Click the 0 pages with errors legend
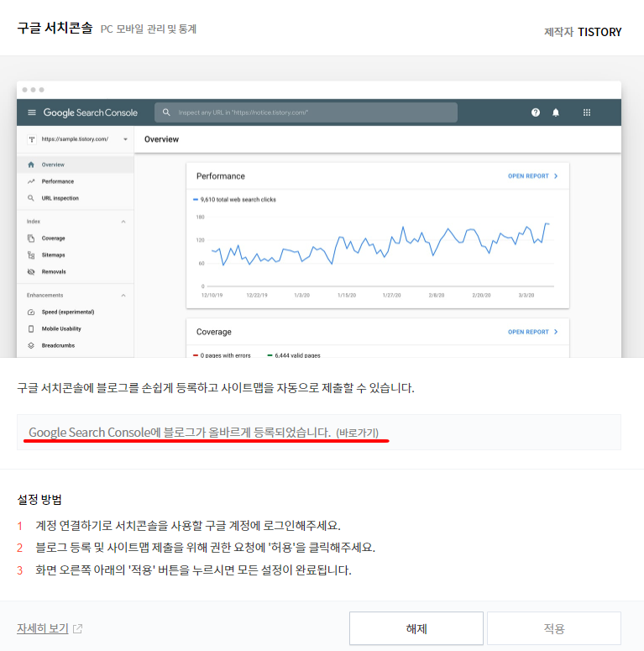The width and height of the screenshot is (644, 651). [222, 355]
